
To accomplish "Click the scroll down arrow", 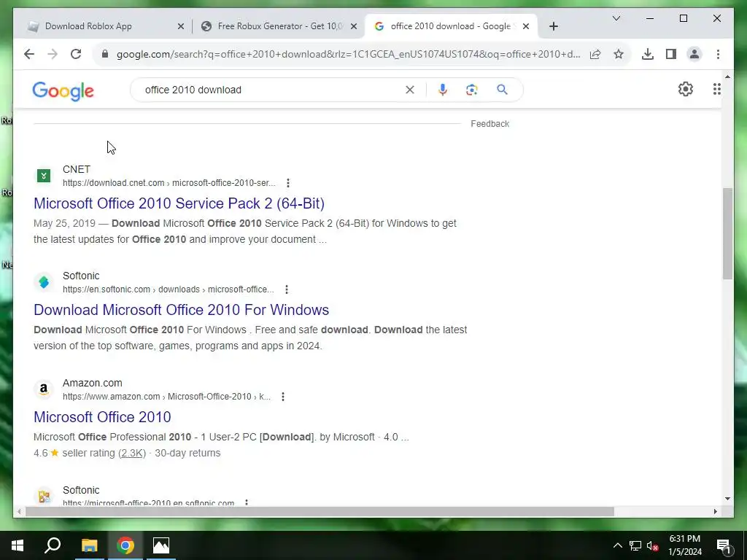I will (x=727, y=499).
